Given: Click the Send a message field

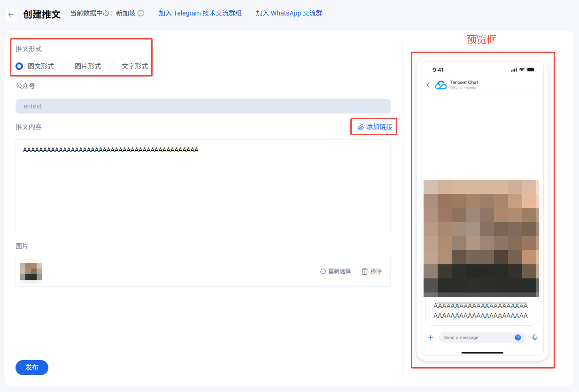Looking at the screenshot, I should (x=482, y=338).
